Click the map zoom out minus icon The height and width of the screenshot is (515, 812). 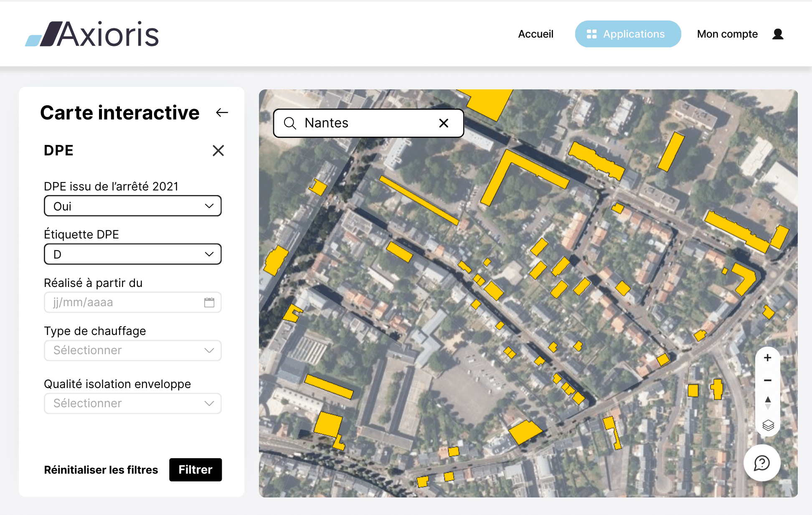[767, 381]
